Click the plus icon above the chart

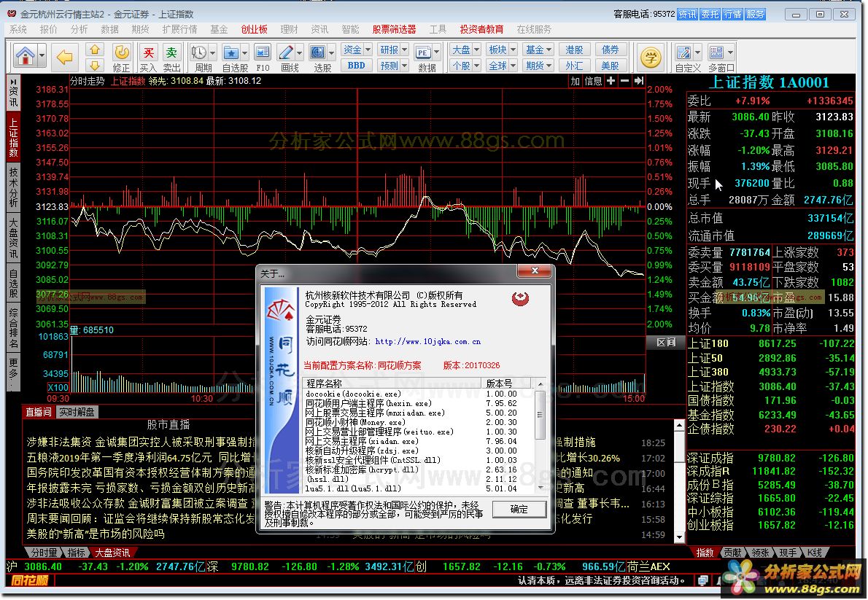[x=611, y=81]
